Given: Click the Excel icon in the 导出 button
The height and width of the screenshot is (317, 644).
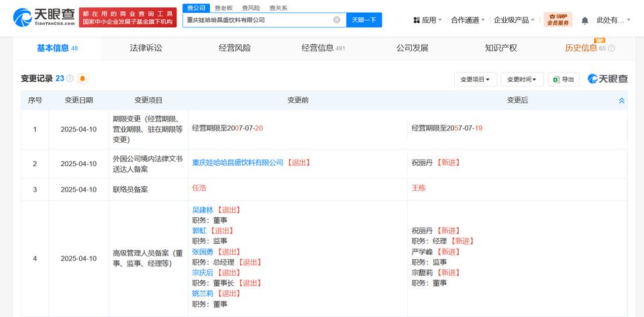Looking at the screenshot, I should coord(557,80).
